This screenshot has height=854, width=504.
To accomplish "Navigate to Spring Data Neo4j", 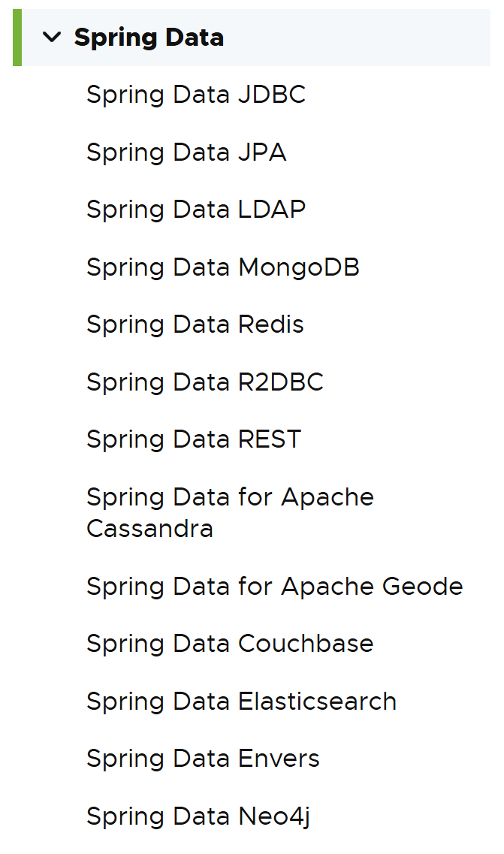I will coord(198,816).
